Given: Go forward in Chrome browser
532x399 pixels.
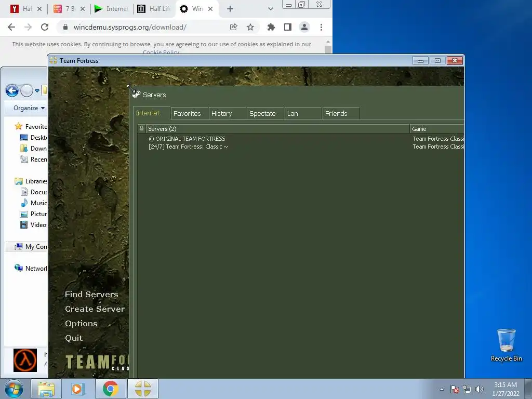Looking at the screenshot, I should point(28,27).
